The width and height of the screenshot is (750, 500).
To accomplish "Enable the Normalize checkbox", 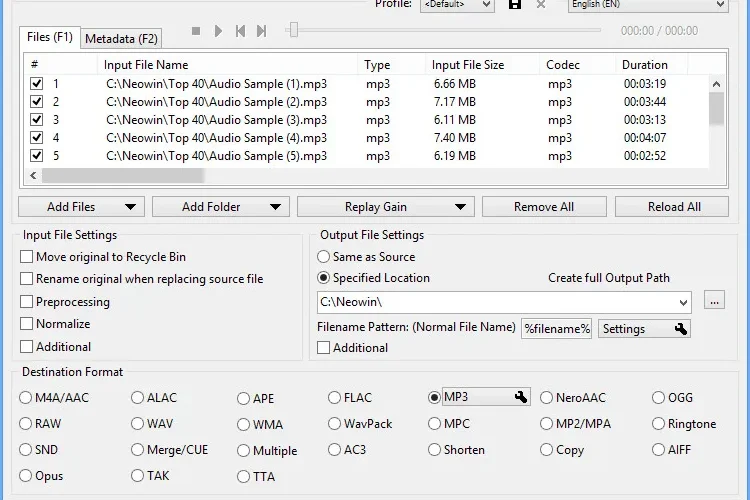I will [26, 324].
